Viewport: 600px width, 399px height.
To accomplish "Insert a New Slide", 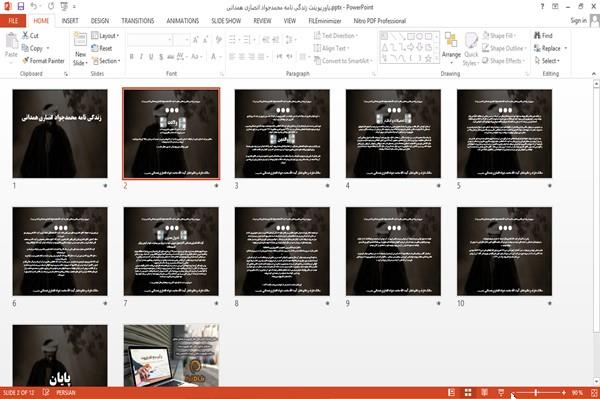I will click(x=80, y=49).
